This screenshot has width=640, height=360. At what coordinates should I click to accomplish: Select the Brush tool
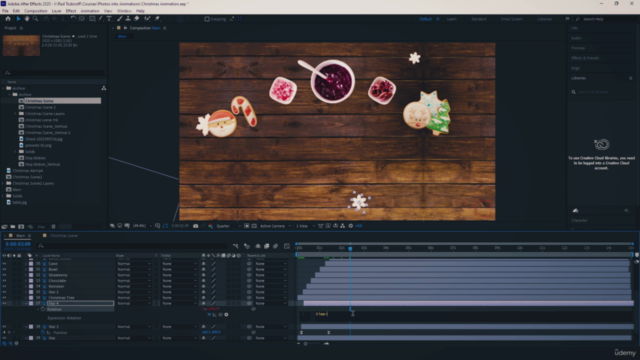coord(120,19)
